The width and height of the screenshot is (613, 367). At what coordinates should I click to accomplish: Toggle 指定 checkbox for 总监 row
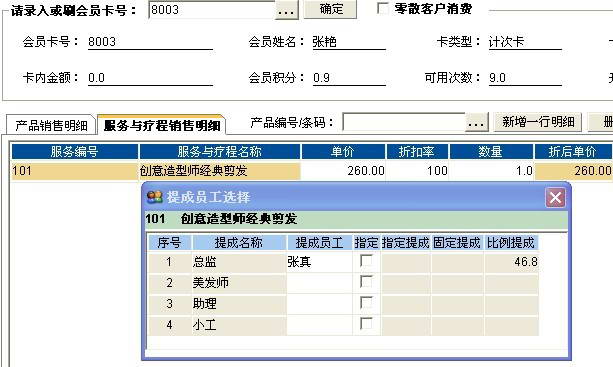(366, 261)
